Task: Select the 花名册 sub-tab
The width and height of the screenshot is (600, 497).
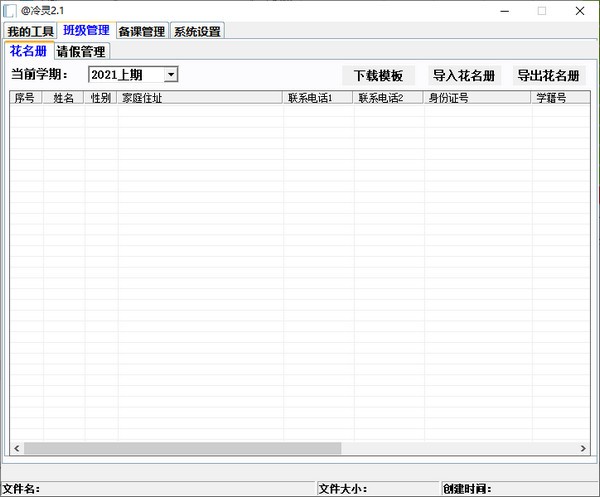Action: (x=28, y=51)
